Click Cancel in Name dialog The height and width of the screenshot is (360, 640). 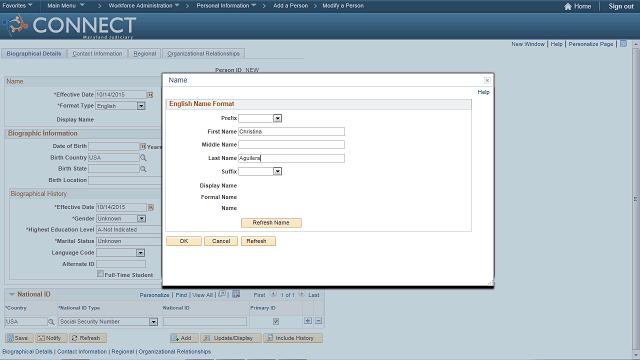click(x=221, y=241)
